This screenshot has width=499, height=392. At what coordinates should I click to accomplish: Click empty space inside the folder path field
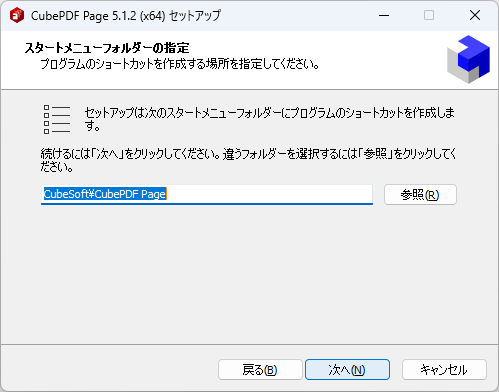[x=269, y=194]
